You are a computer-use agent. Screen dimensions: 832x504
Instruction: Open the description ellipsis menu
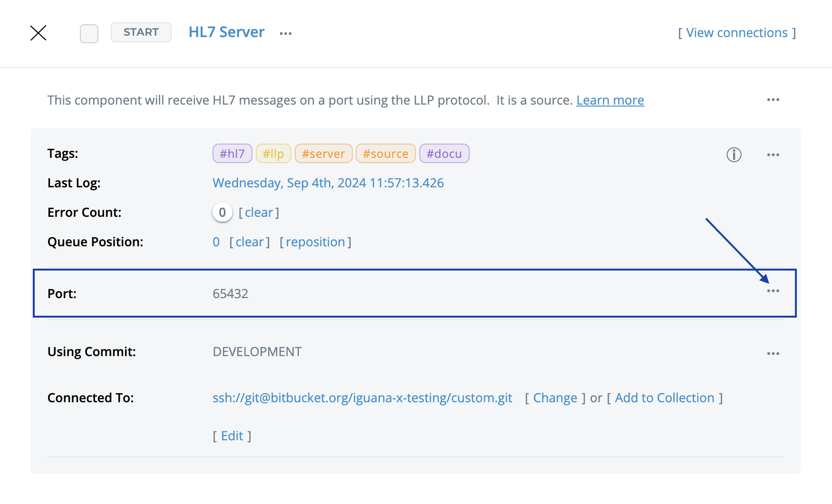774,100
